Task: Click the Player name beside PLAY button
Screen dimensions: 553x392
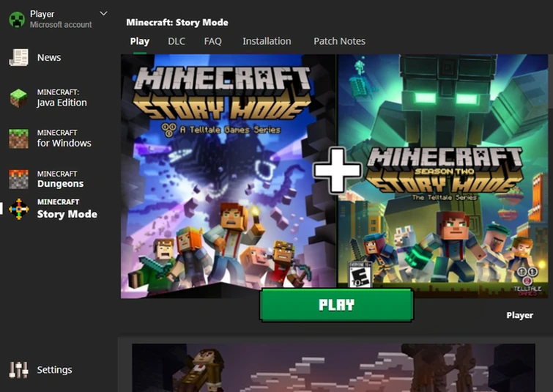Action: 520,316
